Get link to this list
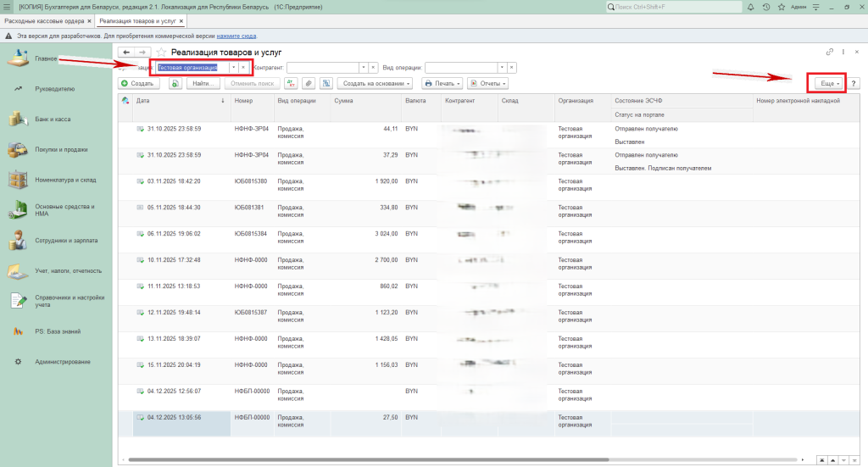868x467 pixels. 830,53
